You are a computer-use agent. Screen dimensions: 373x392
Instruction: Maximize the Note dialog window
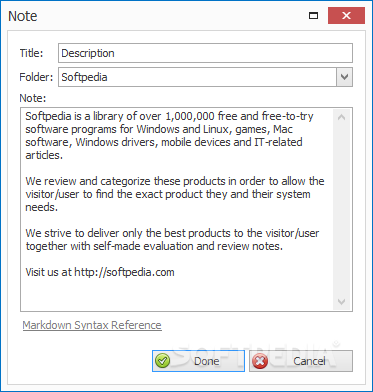313,16
